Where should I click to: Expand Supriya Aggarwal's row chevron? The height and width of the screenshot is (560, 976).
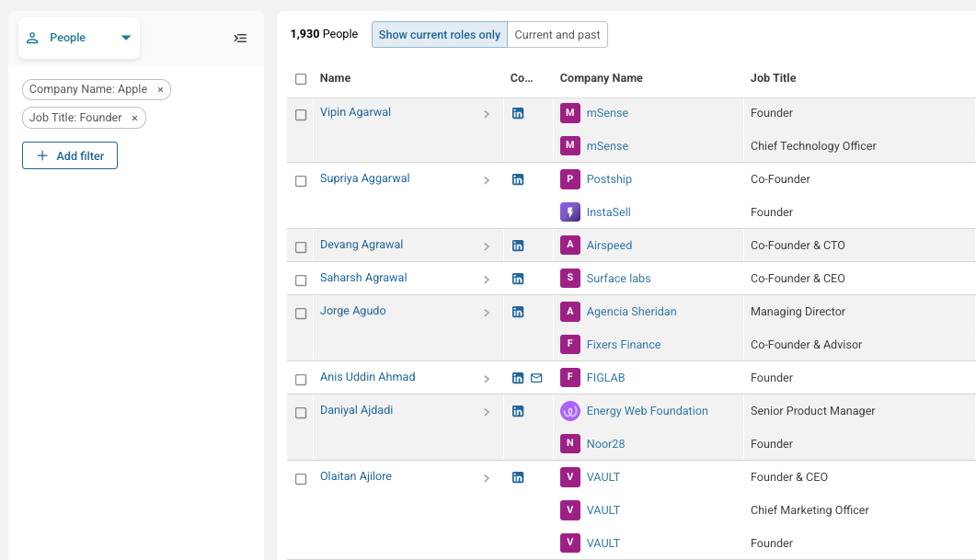tap(487, 180)
